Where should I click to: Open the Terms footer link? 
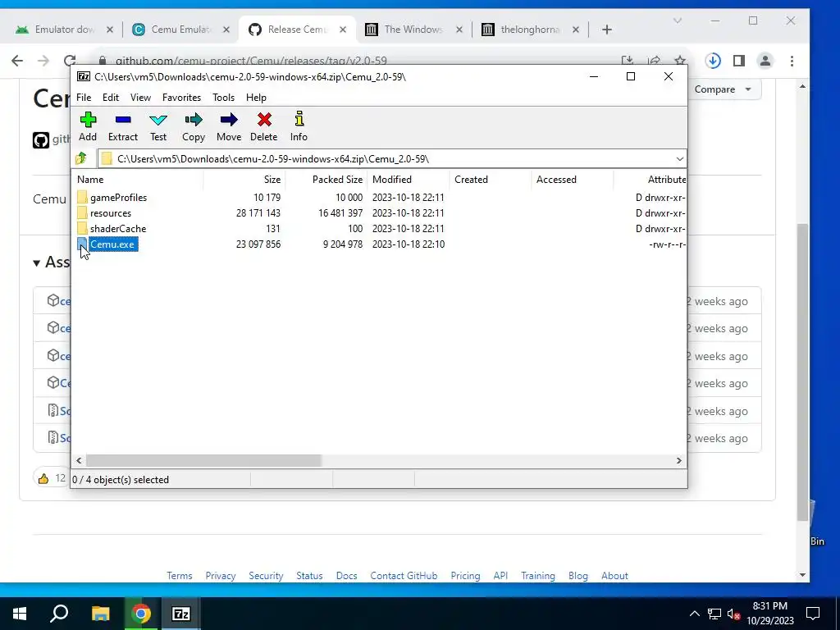(x=180, y=576)
